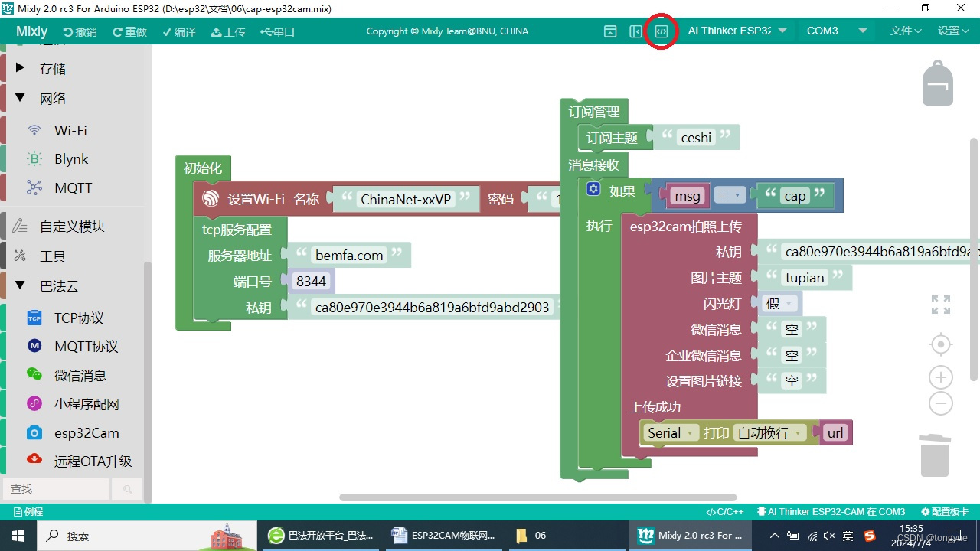
Task: Click the url variable block
Action: (x=835, y=433)
